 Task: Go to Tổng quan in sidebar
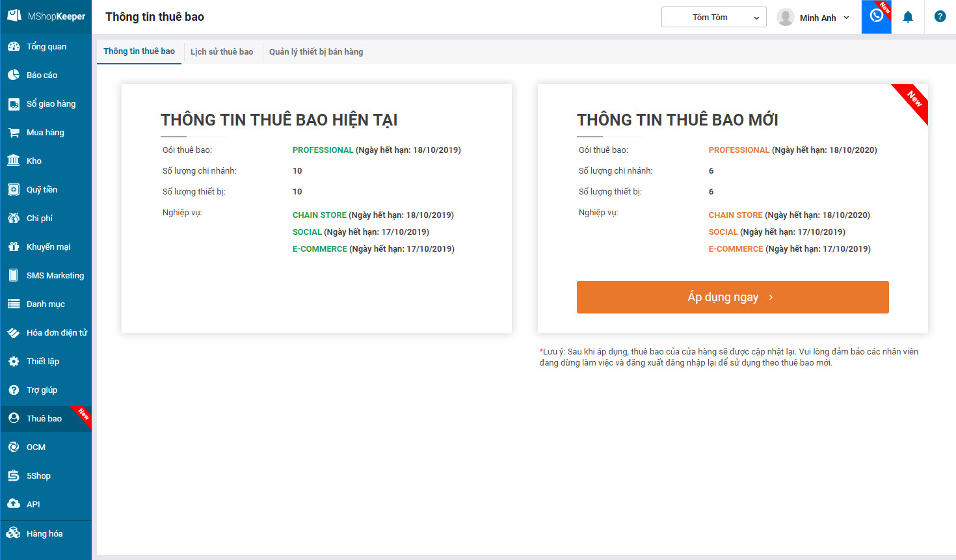[x=46, y=46]
